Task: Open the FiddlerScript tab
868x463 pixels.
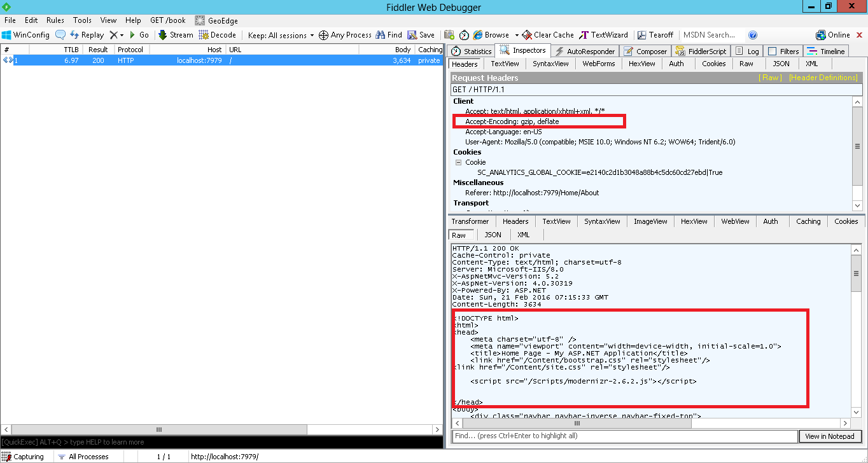Action: click(701, 51)
